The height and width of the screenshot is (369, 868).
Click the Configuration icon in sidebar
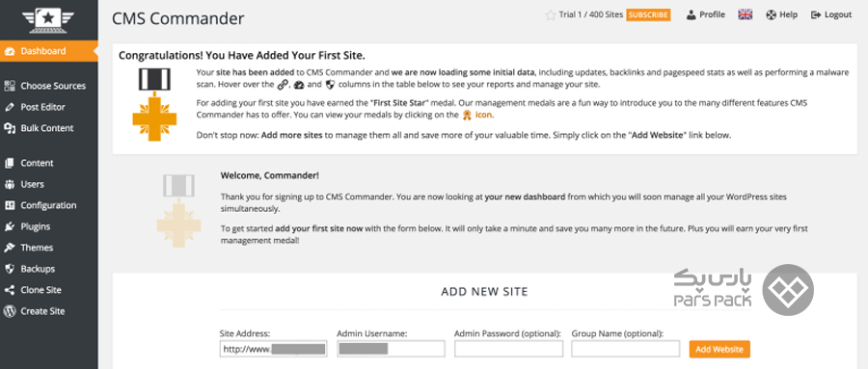[x=10, y=205]
